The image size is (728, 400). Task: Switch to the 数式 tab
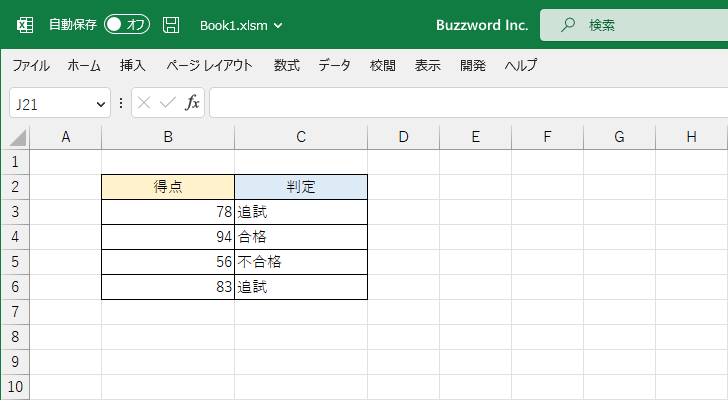click(286, 65)
